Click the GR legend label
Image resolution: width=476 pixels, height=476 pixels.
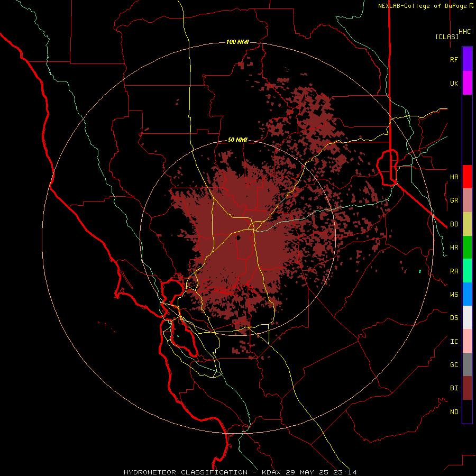coord(454,200)
